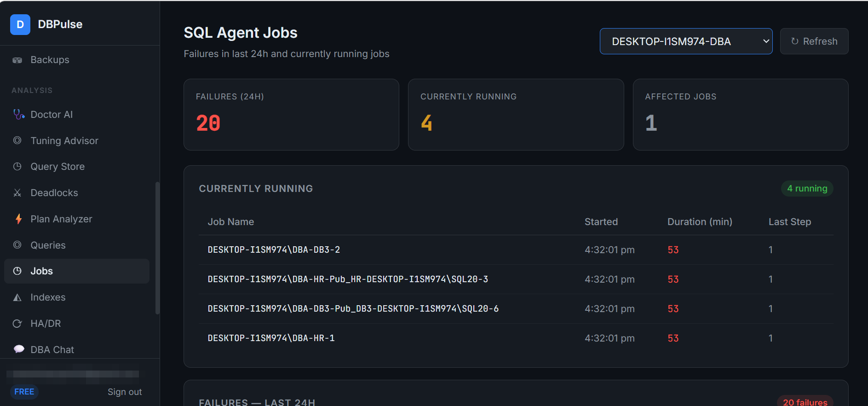The height and width of the screenshot is (406, 868).
Task: Click the Affected Jobs stat card
Action: tap(741, 115)
